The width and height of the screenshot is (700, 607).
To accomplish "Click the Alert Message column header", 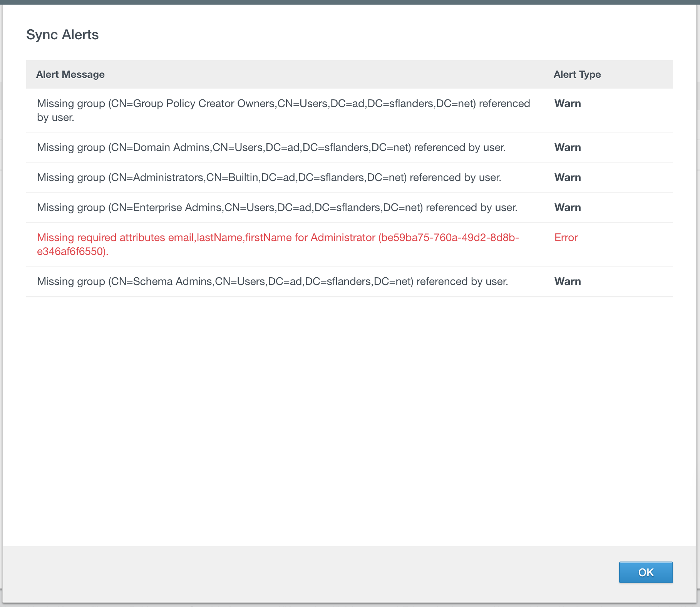I will [70, 74].
